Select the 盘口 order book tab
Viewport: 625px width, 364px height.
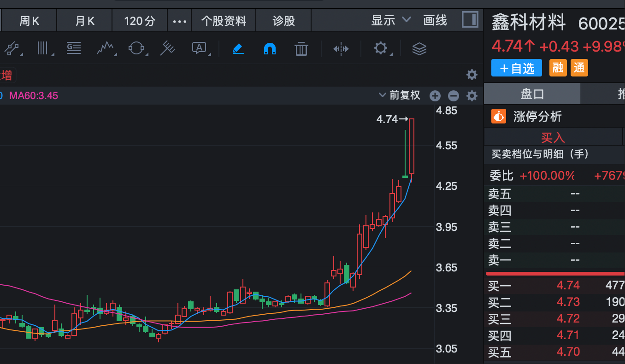point(532,94)
